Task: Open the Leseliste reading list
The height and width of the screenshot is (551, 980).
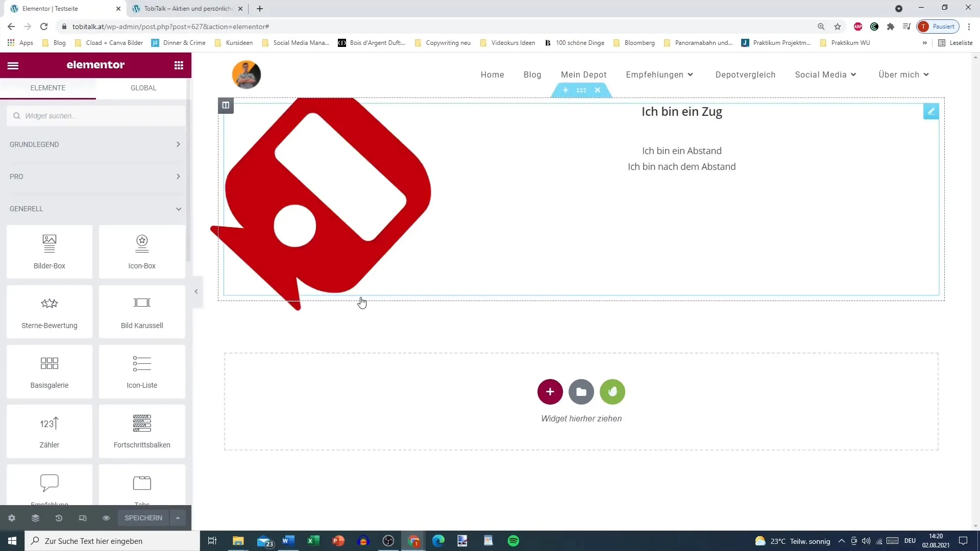Action: (955, 43)
